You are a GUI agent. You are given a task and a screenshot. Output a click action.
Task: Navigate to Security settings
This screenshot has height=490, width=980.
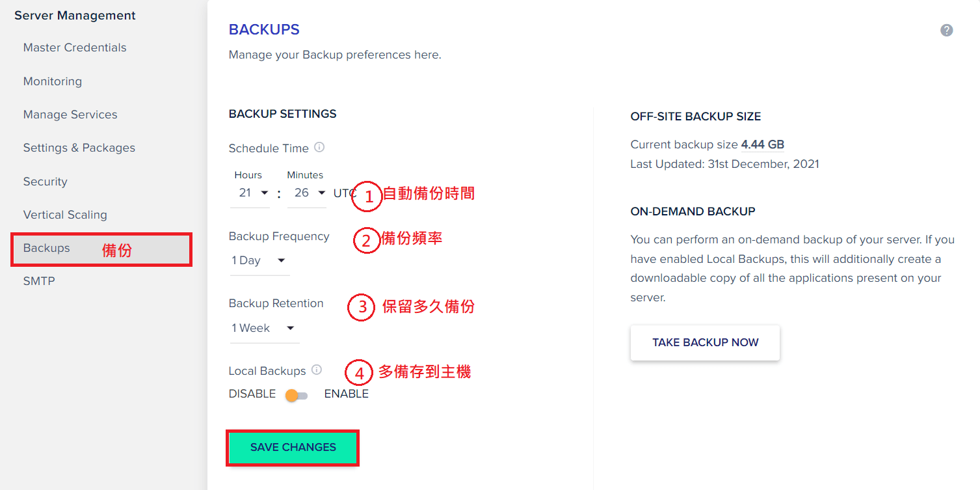coord(46,182)
